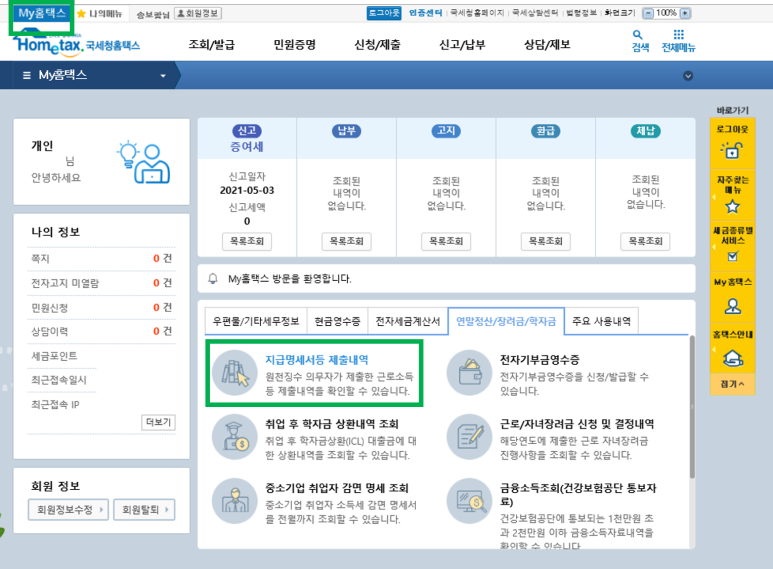This screenshot has width=773, height=569.
Task: Click the 나의메뉴 star icon
Action: pyautogui.click(x=81, y=14)
